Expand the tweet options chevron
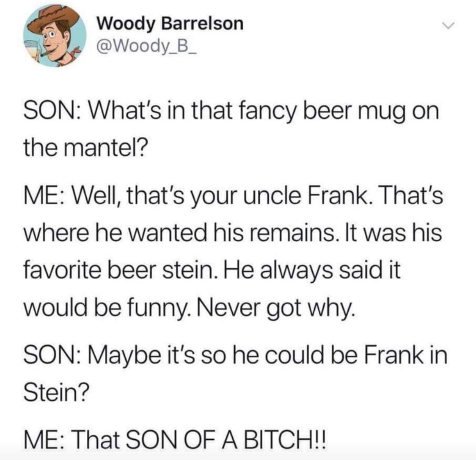476x460 pixels. pyautogui.click(x=448, y=25)
